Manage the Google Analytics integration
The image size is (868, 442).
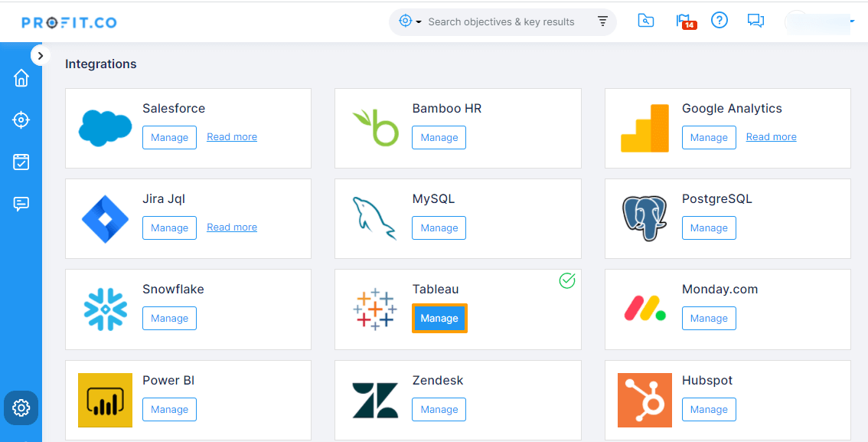pos(709,137)
